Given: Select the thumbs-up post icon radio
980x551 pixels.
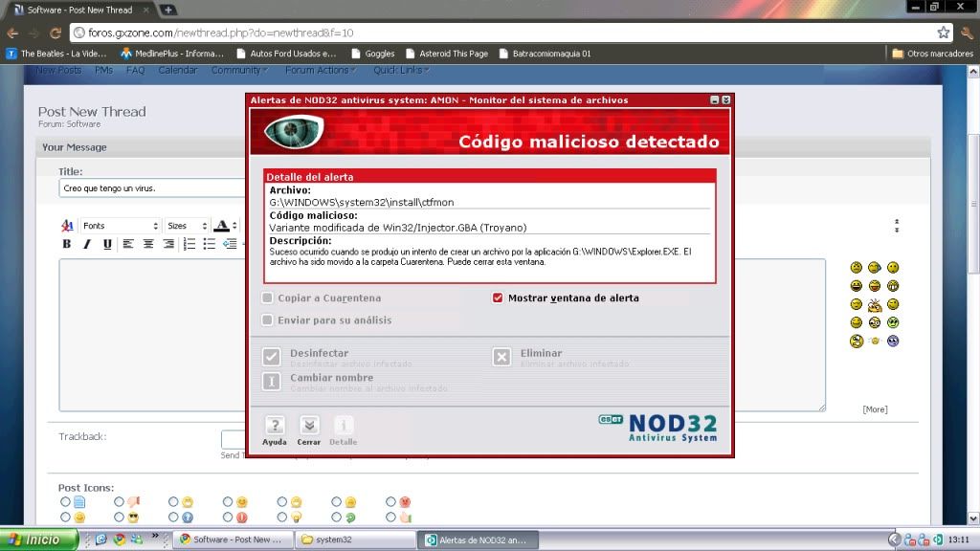Looking at the screenshot, I should click(x=390, y=518).
